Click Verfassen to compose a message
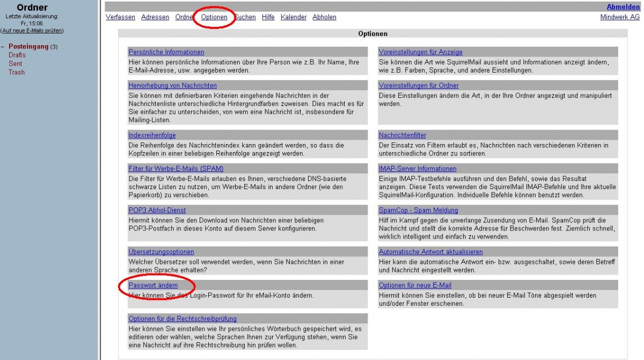 click(x=120, y=17)
